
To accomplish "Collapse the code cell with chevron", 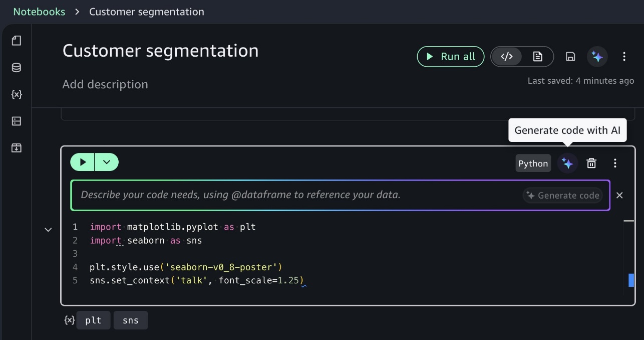I will 48,230.
